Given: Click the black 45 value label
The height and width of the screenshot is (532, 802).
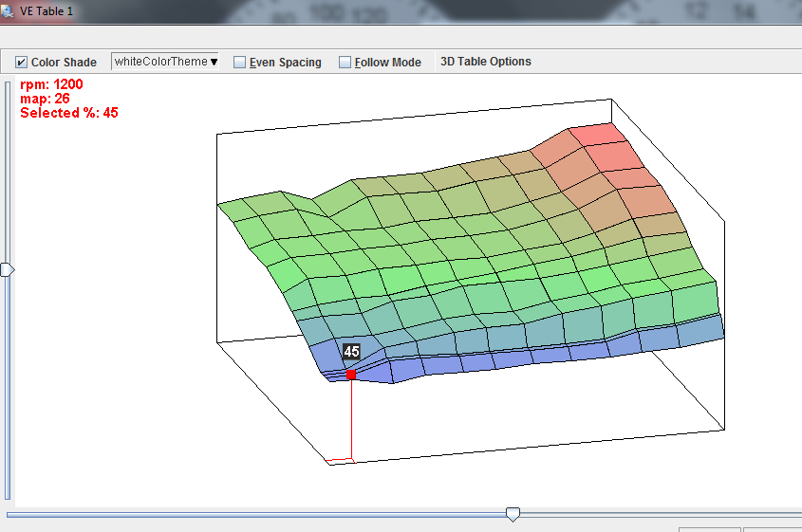Looking at the screenshot, I should [x=351, y=352].
